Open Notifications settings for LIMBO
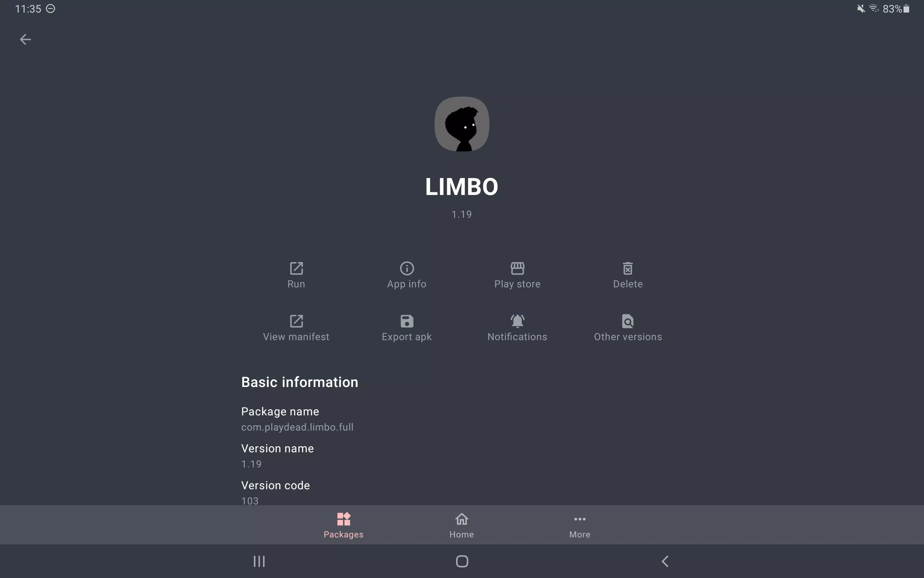 click(x=517, y=327)
